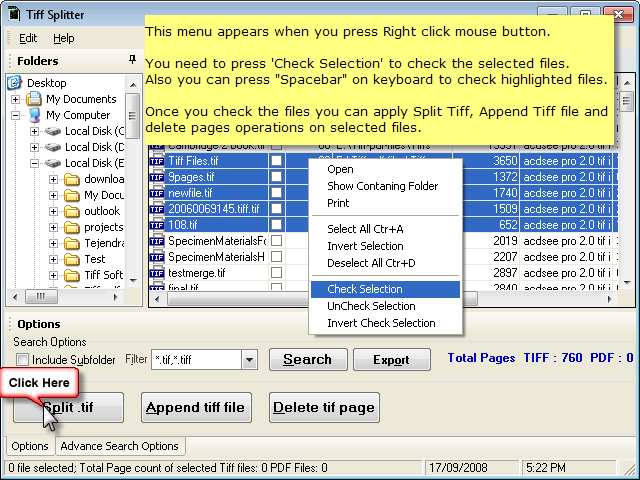Tick the checkbox next to testmerge.tif
Screen dimensions: 640x480
276,273
